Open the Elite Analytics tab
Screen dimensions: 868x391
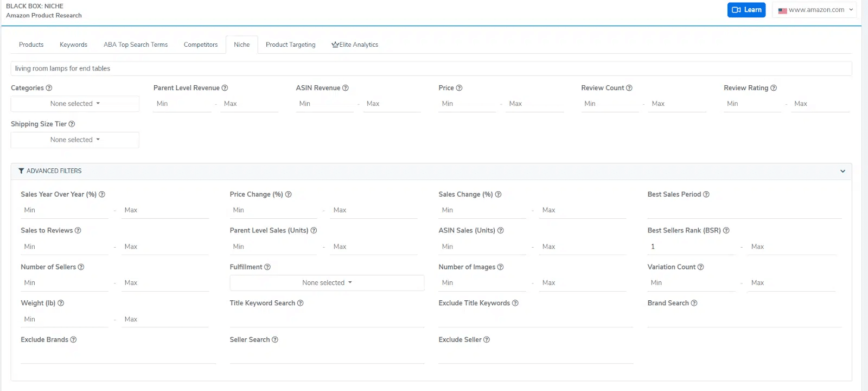(x=355, y=45)
